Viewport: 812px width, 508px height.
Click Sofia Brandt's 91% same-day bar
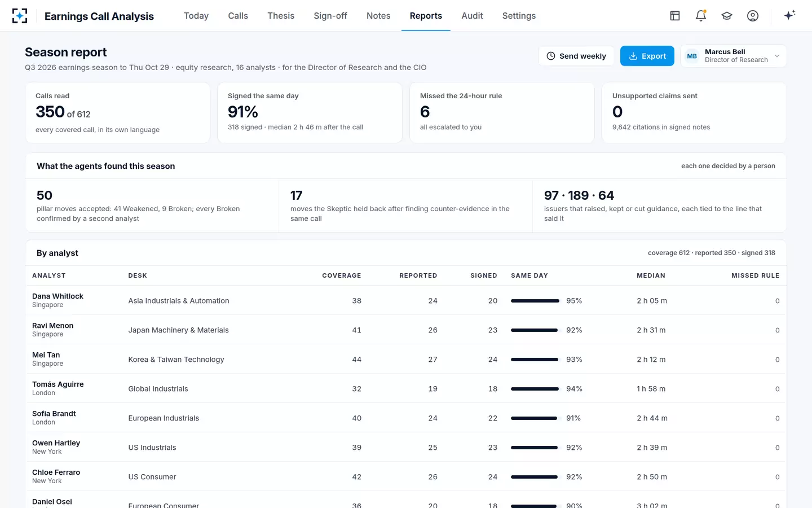pos(535,418)
